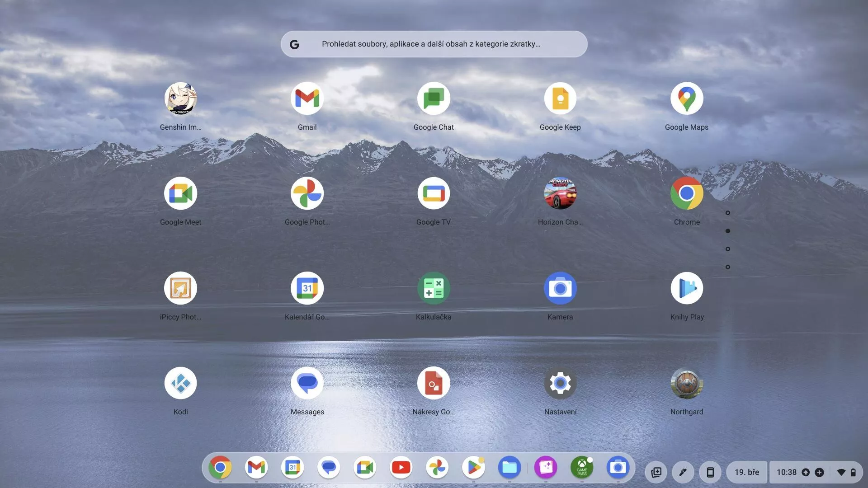Open the iPiccy Photo editor app
The image size is (868, 488).
click(x=180, y=288)
